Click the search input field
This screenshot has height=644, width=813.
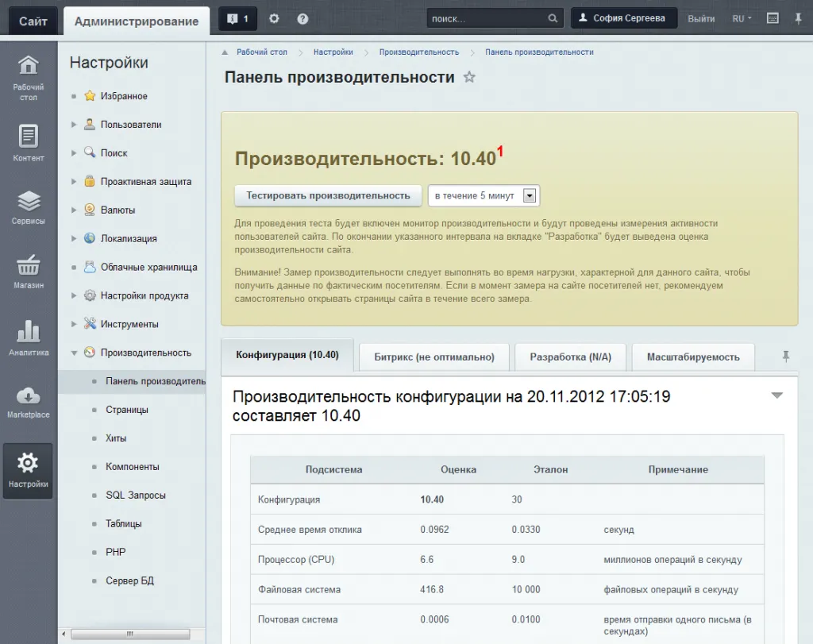487,19
